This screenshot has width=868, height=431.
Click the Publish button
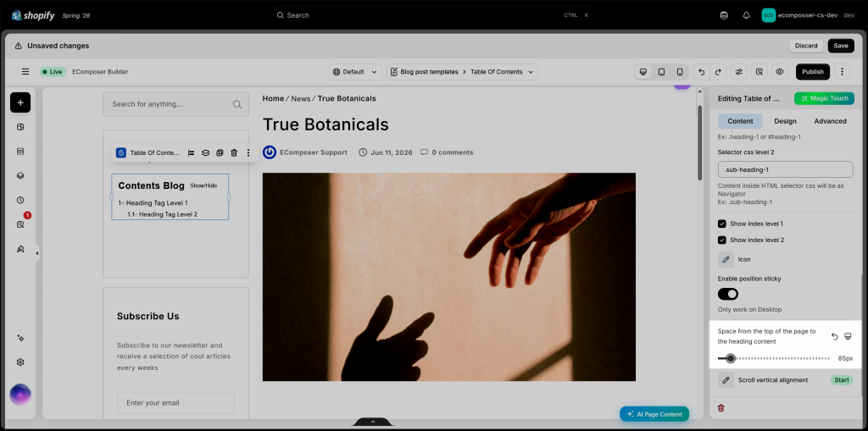click(813, 72)
